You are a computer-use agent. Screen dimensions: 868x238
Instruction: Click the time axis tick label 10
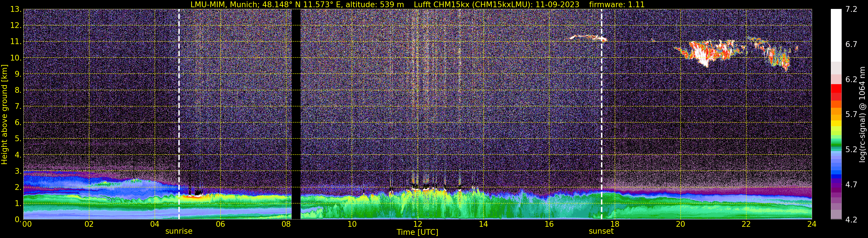point(352,224)
